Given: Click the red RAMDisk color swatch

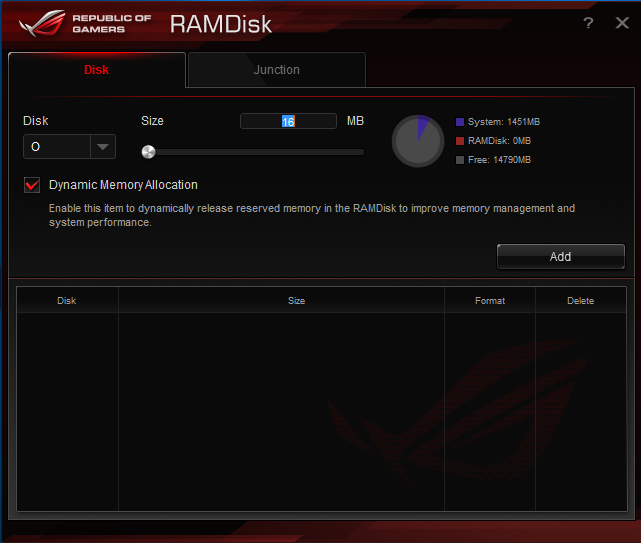Looking at the screenshot, I should [460, 141].
